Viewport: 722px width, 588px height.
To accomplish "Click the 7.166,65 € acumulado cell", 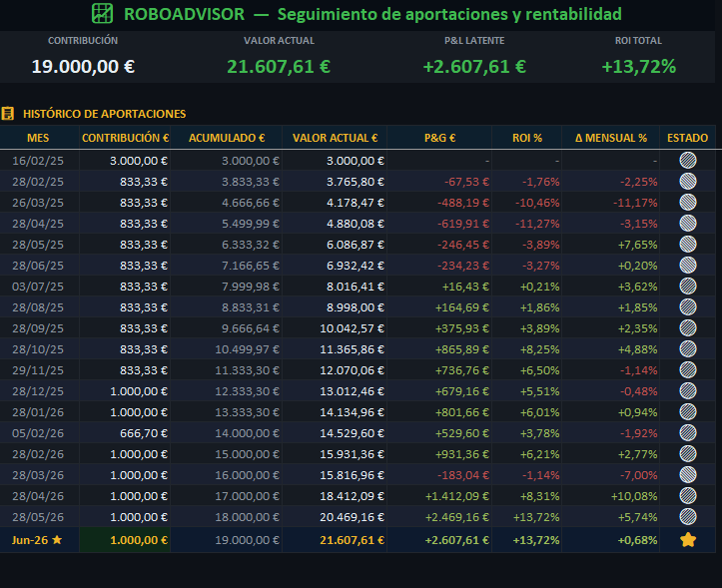I will pyautogui.click(x=227, y=266).
